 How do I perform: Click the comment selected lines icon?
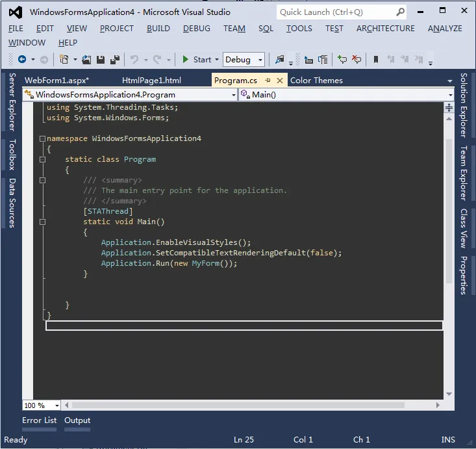342,59
